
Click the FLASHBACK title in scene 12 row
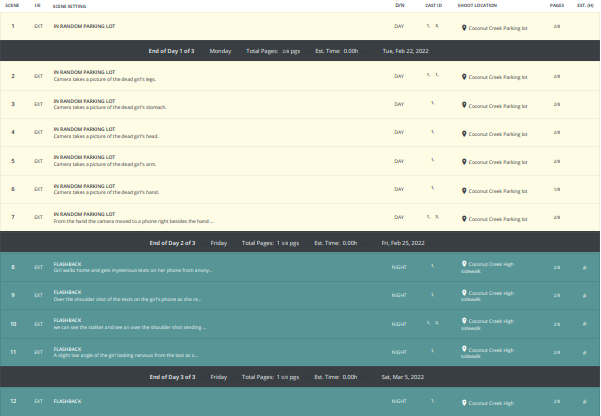(67, 401)
